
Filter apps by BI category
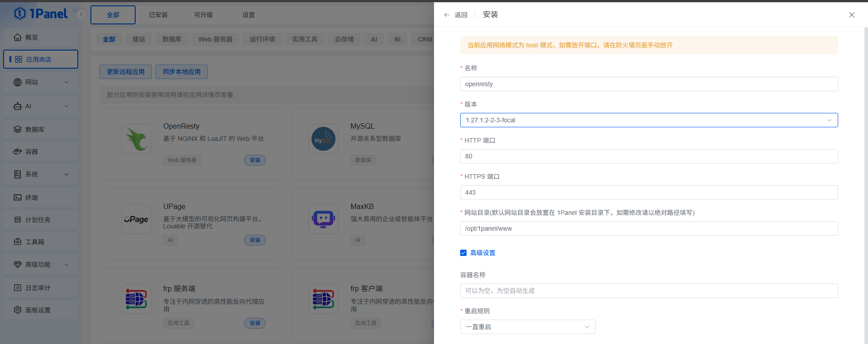pyautogui.click(x=397, y=39)
